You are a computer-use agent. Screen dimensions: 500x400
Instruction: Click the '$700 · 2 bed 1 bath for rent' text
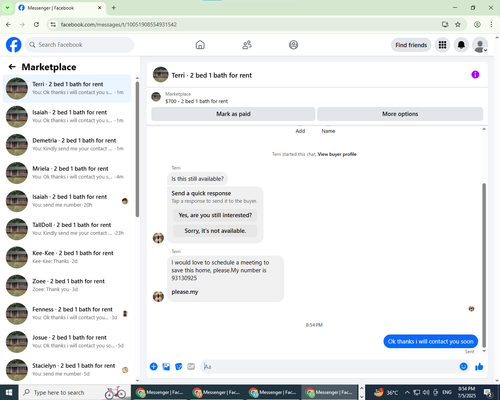[x=197, y=101]
